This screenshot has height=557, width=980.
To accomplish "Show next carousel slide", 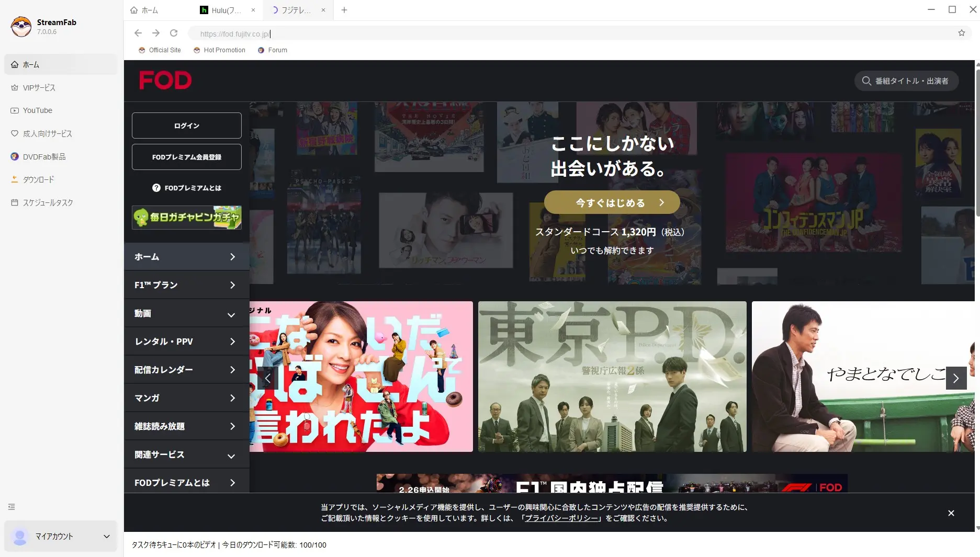I will (956, 378).
